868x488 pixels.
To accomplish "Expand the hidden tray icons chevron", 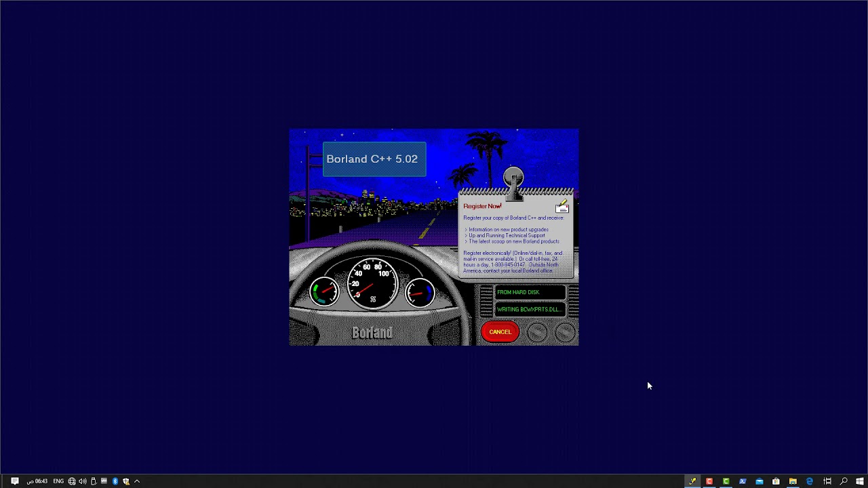I will (x=137, y=481).
